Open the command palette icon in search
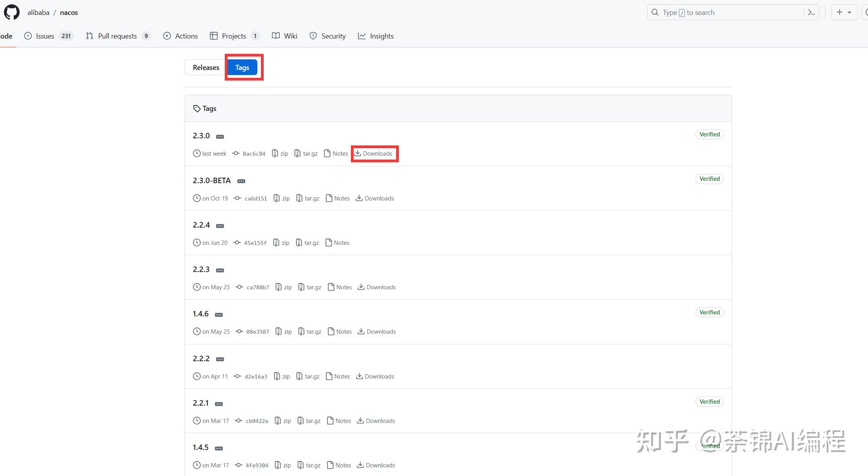The width and height of the screenshot is (868, 476). [811, 13]
